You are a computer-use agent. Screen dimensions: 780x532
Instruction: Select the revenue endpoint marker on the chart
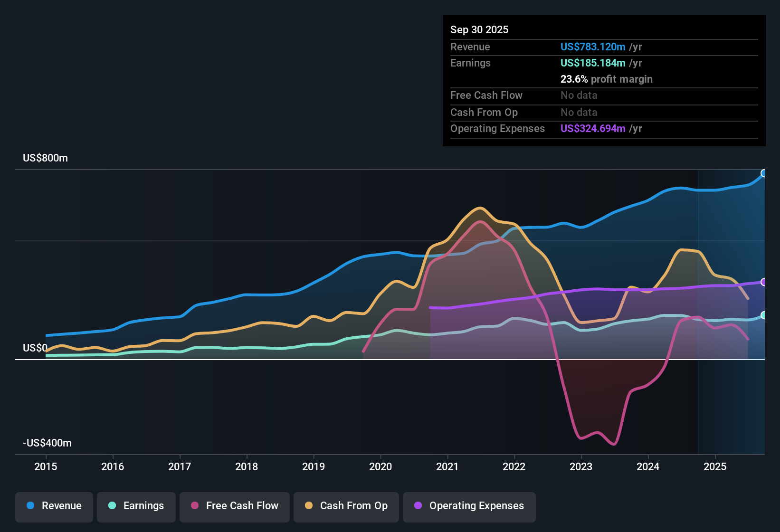(x=764, y=173)
